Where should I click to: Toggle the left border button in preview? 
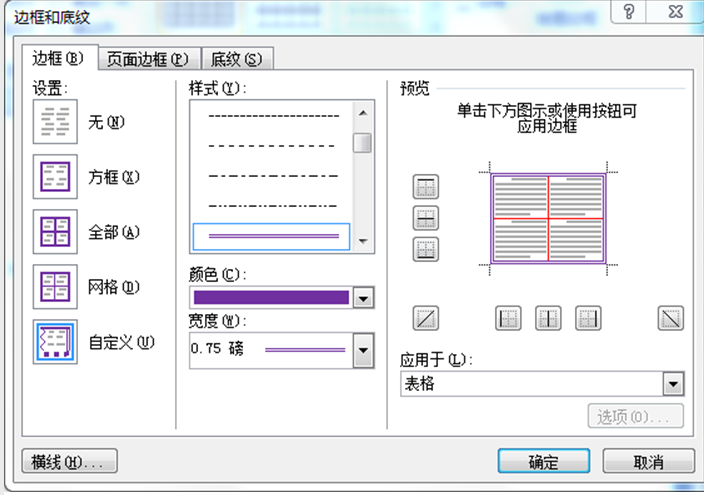509,319
